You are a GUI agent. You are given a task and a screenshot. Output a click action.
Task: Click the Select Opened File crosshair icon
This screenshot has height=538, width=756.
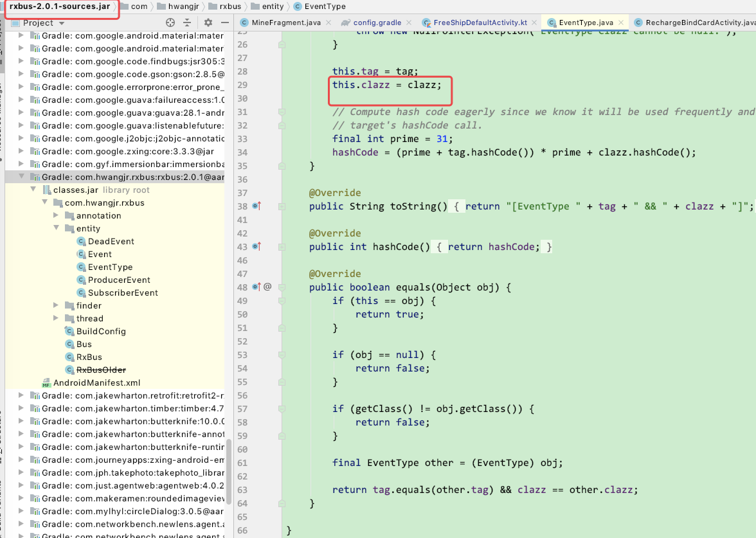170,21
